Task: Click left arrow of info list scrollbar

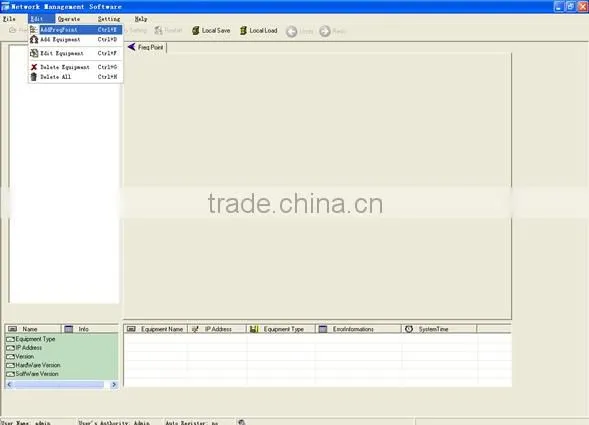Action: click(x=9, y=384)
